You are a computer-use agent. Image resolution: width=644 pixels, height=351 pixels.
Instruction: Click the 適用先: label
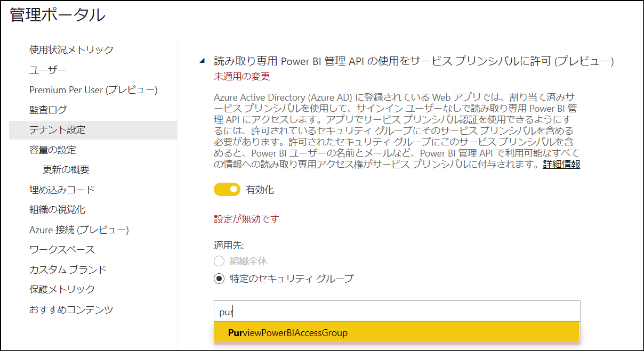[x=229, y=246]
